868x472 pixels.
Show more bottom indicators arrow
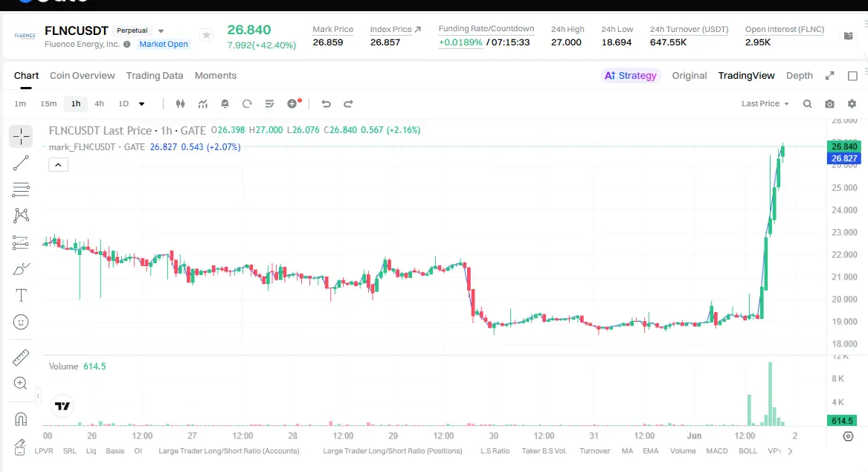pos(790,451)
